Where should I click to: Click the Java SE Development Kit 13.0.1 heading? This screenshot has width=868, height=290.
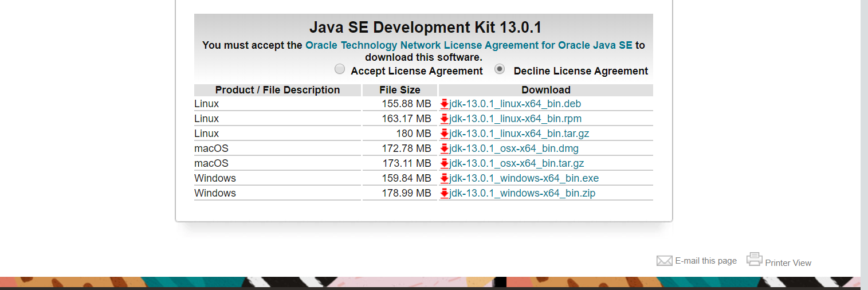425,27
